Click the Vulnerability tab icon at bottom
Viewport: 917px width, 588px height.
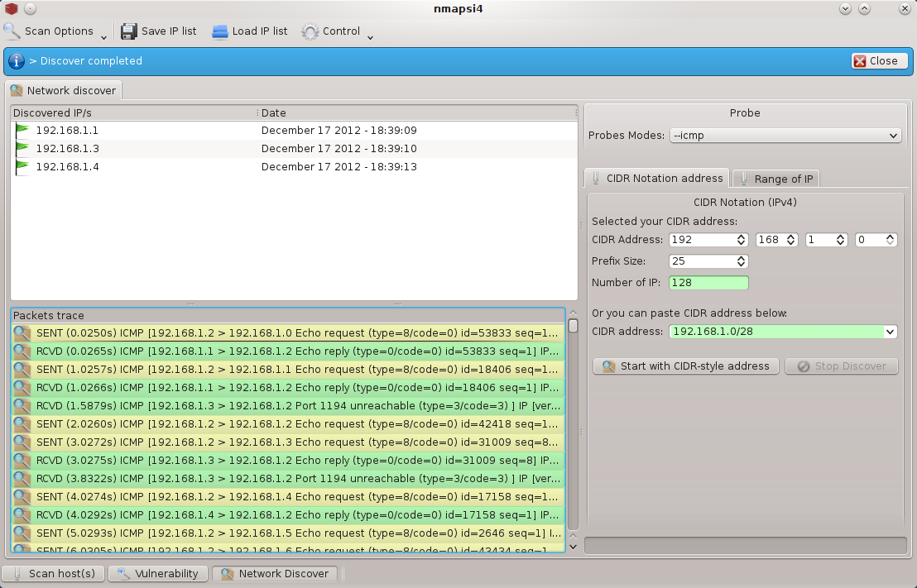122,573
